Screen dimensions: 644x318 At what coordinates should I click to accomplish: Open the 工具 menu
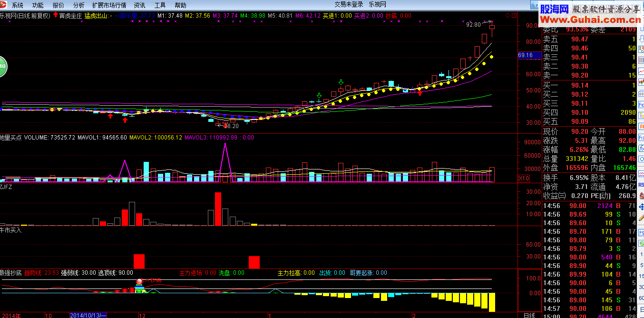(x=160, y=5)
